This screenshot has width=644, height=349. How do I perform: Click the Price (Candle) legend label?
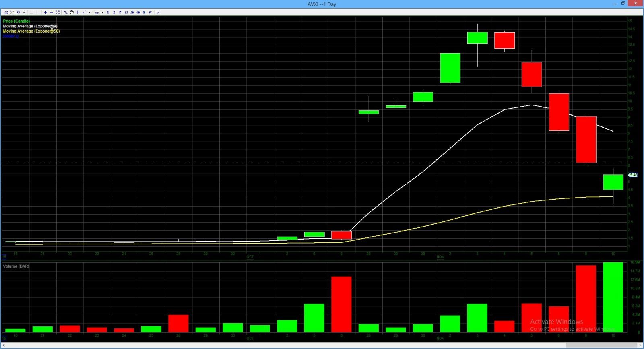(x=17, y=21)
